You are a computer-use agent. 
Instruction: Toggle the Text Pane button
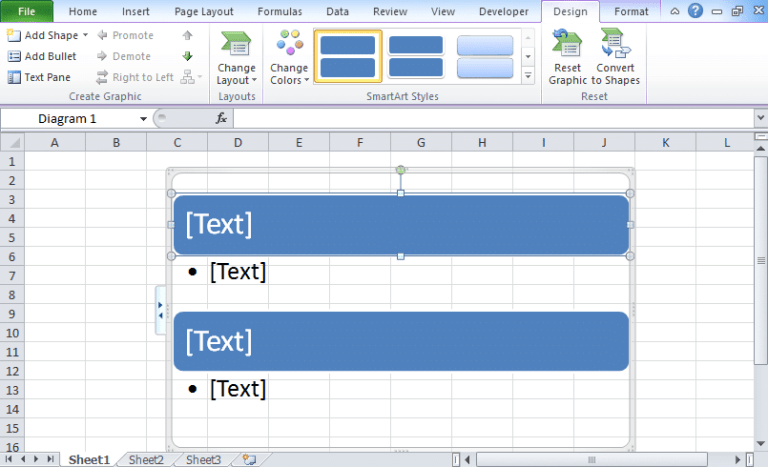point(39,77)
